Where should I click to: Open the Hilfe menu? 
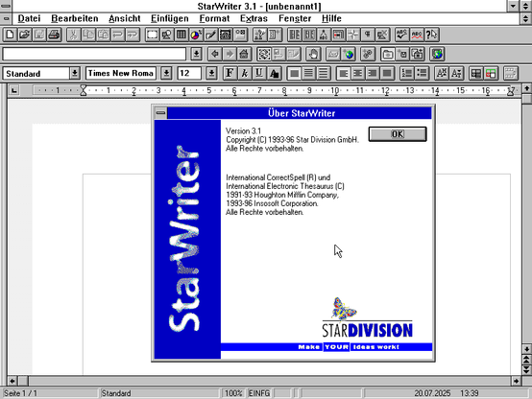pos(331,18)
